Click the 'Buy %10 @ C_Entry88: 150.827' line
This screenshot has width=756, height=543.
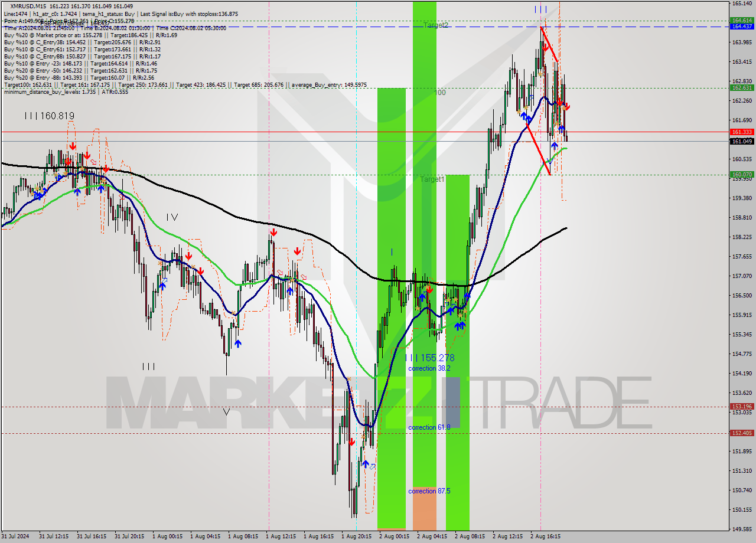(82, 56)
